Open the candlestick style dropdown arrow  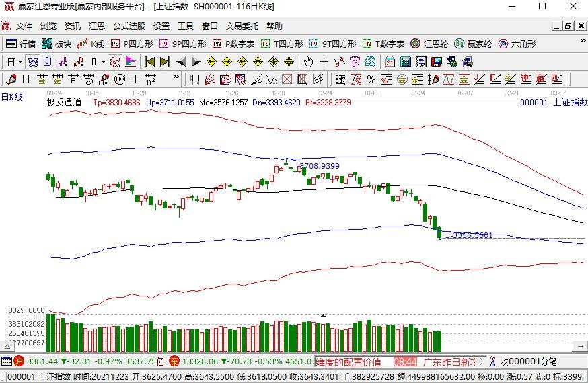click(x=103, y=62)
